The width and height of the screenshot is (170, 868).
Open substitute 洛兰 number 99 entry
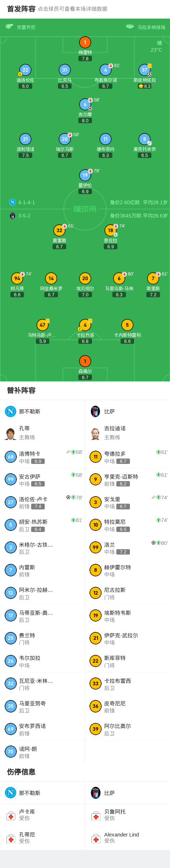[127, 548]
